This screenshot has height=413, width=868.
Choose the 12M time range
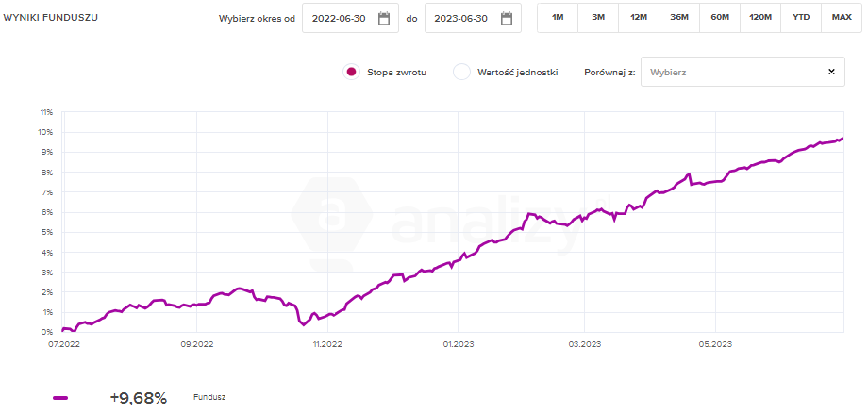[x=639, y=18]
